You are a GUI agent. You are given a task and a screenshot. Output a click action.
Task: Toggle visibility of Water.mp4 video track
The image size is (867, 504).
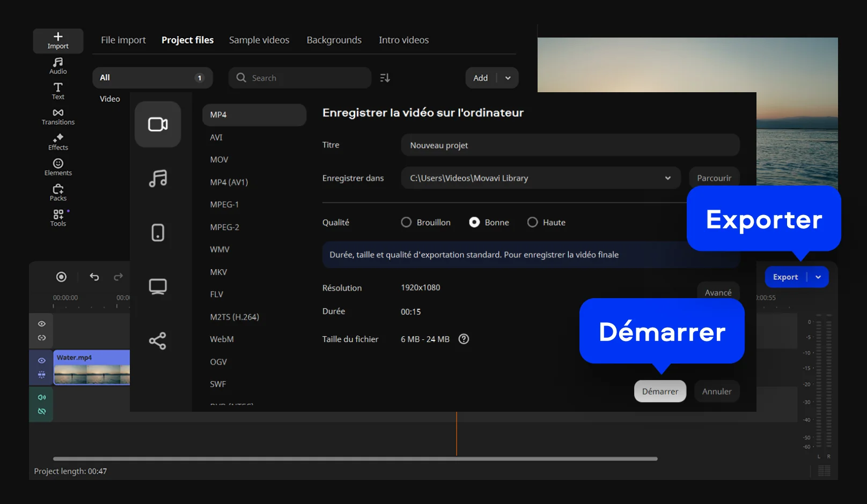pos(41,360)
